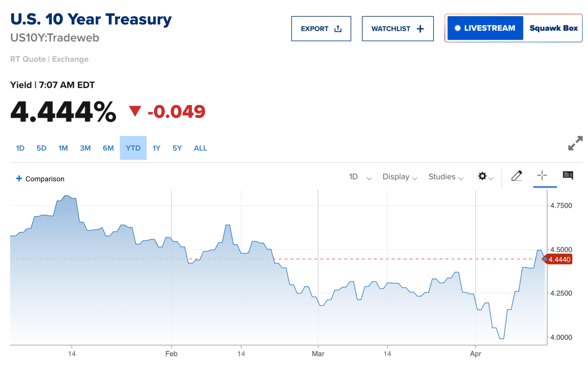
Task: Expand chart to fullscreen arrows icon
Action: (x=576, y=143)
